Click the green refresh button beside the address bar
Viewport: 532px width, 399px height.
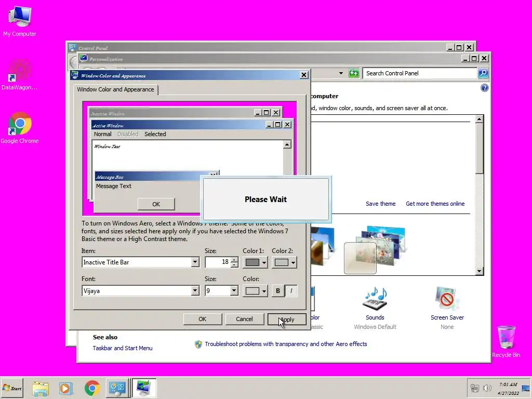coord(354,73)
